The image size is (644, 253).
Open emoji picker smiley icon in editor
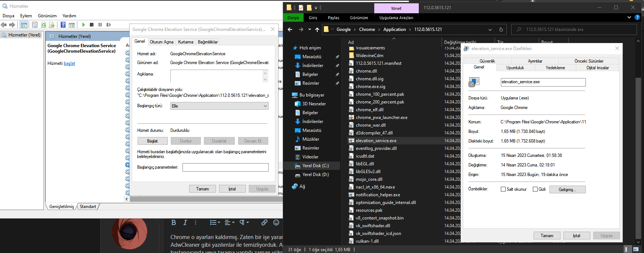pyautogui.click(x=276, y=222)
